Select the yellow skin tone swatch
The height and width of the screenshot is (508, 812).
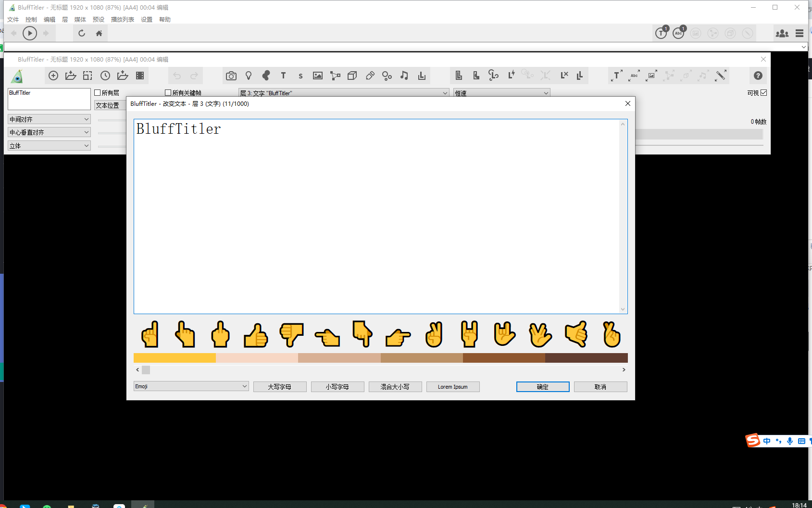pyautogui.click(x=175, y=358)
